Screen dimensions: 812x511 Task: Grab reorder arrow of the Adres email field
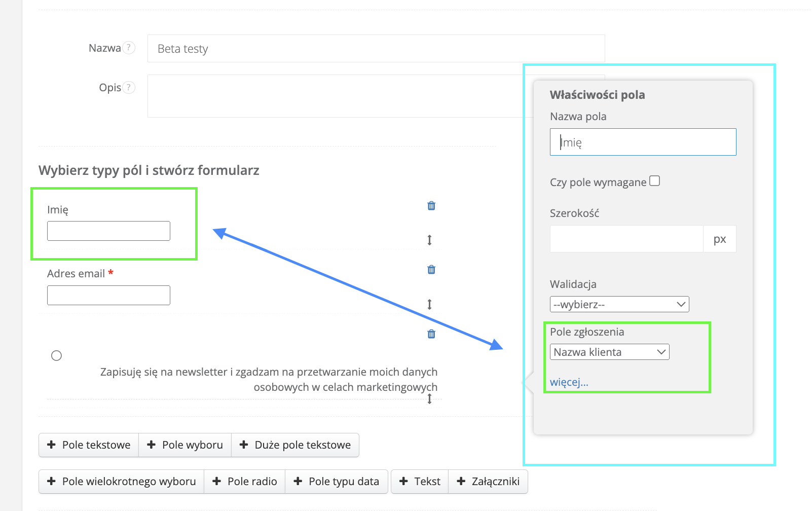[x=429, y=304]
